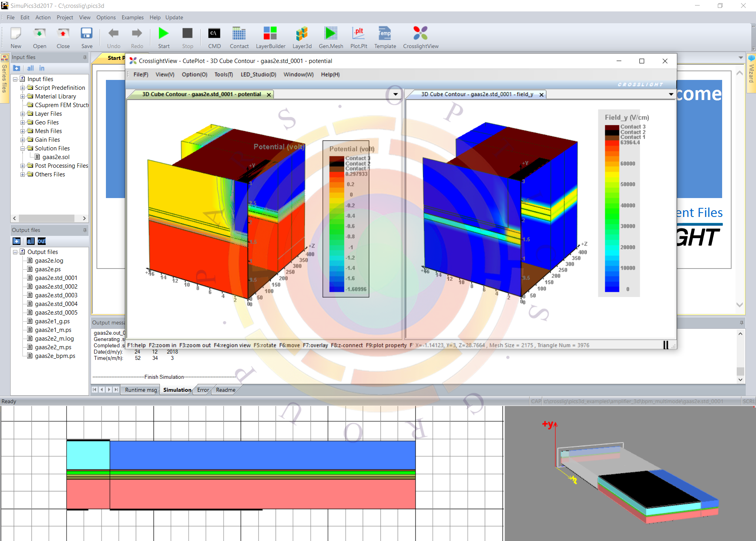Select gaas2e2_m.log output file
Image resolution: width=756 pixels, height=541 pixels.
(x=54, y=339)
